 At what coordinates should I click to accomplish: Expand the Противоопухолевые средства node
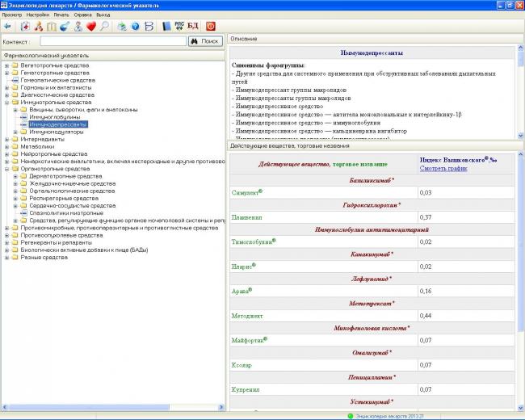(6, 235)
